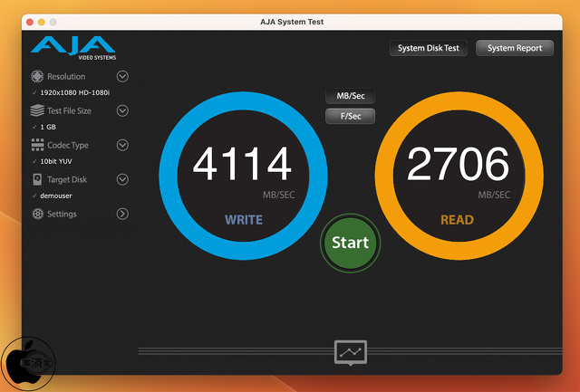580x392 pixels.
Task: Click the WRITE gauge label
Action: point(244,220)
